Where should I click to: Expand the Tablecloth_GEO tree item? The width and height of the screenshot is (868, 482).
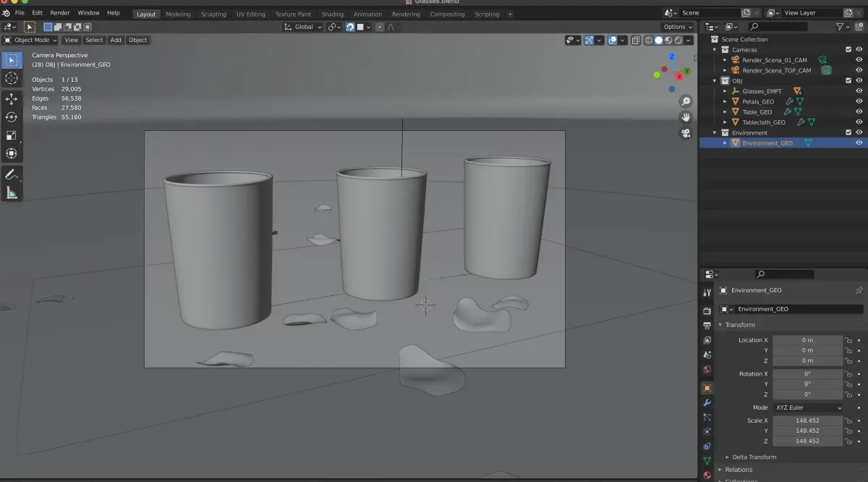click(x=726, y=122)
